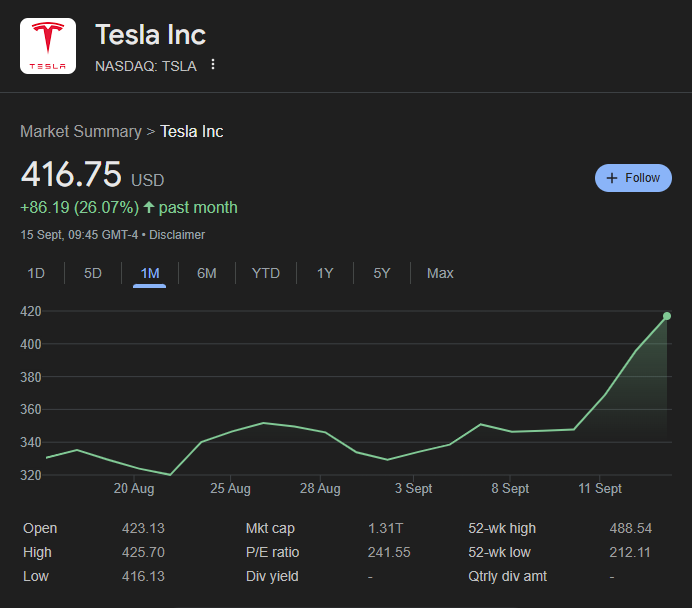Click the 52-wk high label

tap(502, 528)
